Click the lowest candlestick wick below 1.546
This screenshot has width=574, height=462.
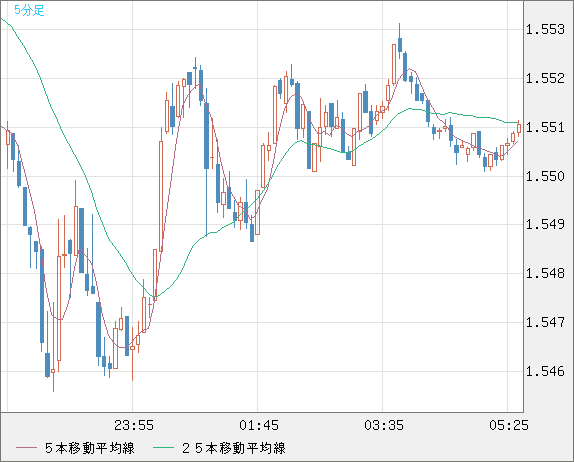coord(53,381)
